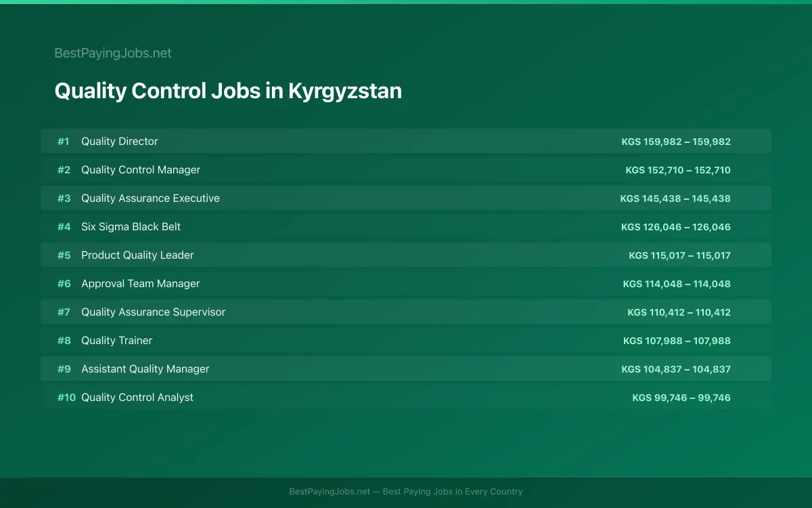Screen dimensions: 812x508
Task: Click the #1 rank number
Action: 64,142
